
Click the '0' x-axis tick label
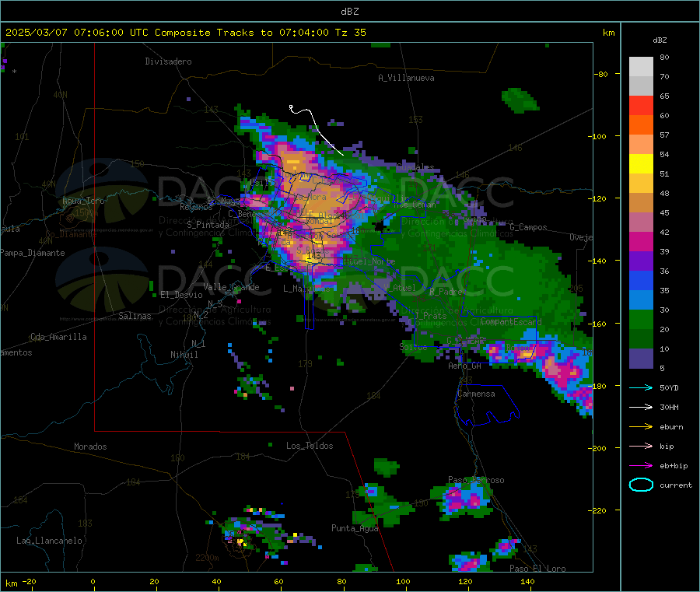coord(93,581)
